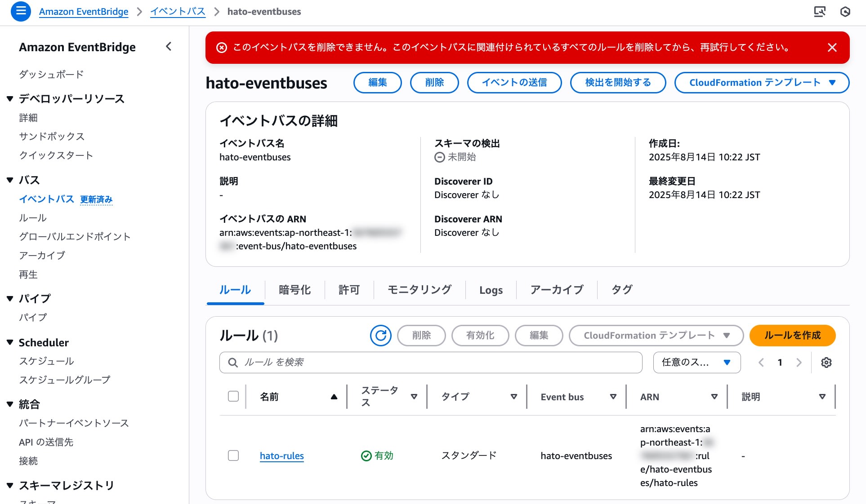
Task: Open the 説明 column filter arrow
Action: click(x=822, y=397)
